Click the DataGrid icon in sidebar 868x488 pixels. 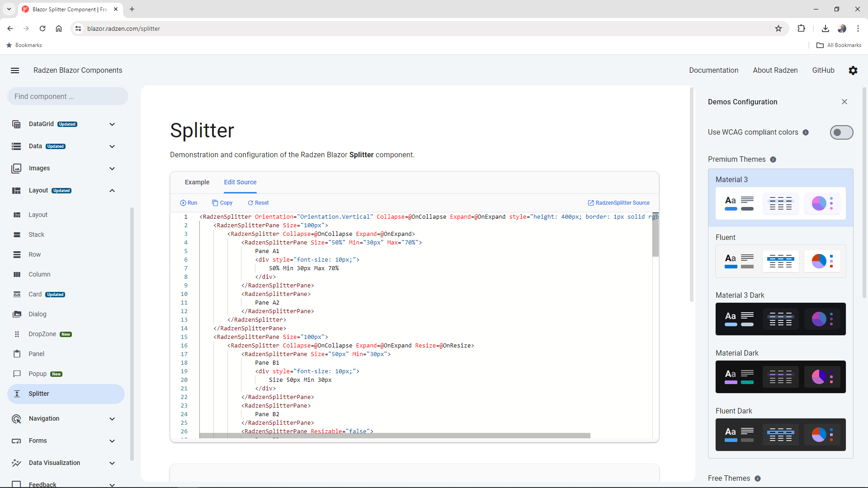[16, 124]
